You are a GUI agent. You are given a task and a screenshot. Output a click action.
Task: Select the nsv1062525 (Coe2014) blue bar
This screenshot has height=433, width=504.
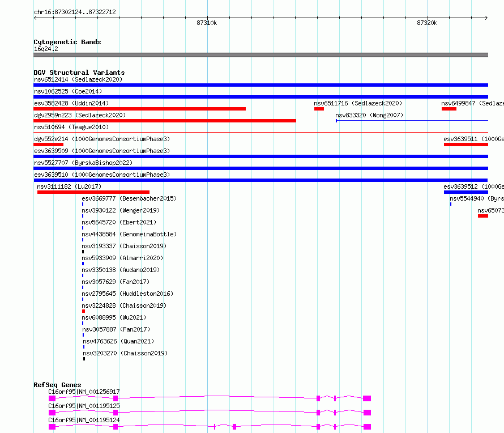click(260, 97)
